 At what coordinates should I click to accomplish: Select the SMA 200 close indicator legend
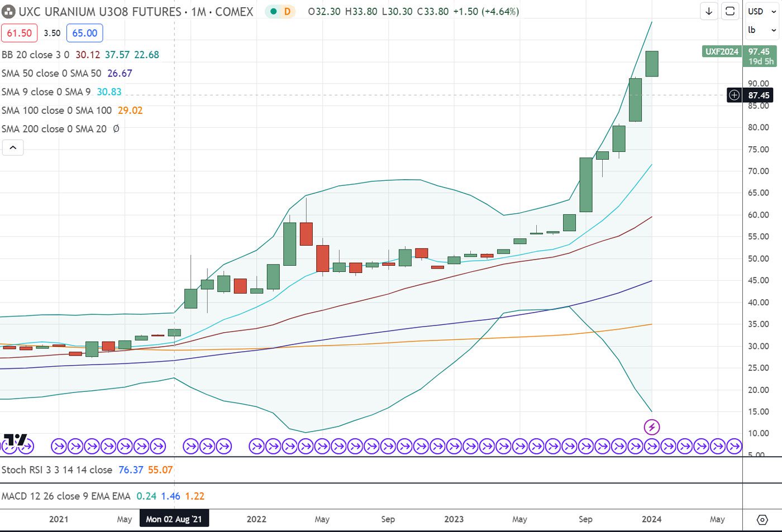(54, 128)
